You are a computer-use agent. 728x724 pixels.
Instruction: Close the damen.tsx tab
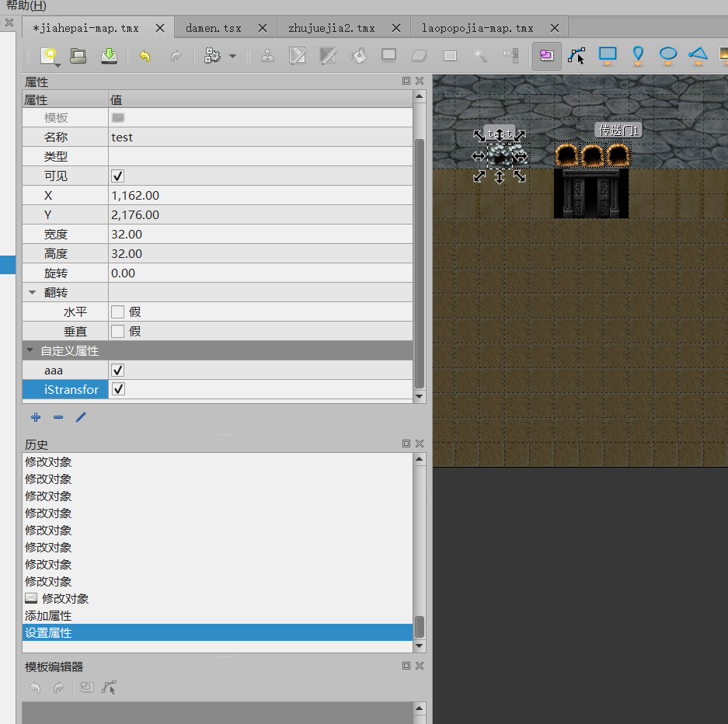(x=263, y=28)
